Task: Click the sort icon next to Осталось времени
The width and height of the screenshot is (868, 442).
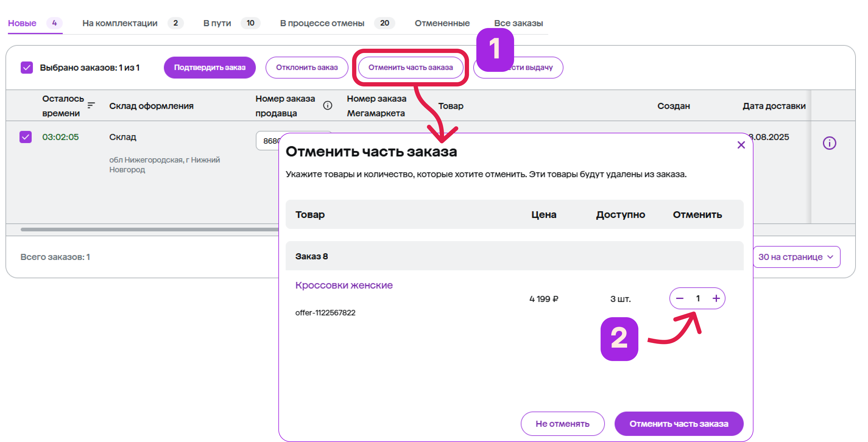Action: click(91, 105)
